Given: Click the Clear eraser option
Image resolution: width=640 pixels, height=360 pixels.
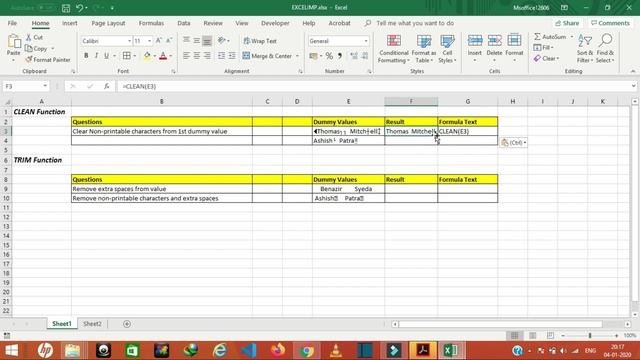Looking at the screenshot, I should tap(546, 58).
